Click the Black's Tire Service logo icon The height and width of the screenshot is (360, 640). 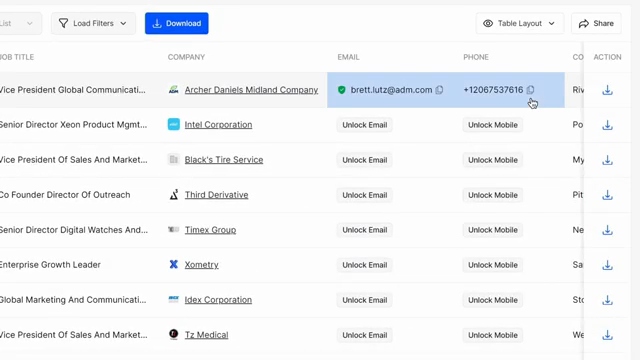[173, 160]
